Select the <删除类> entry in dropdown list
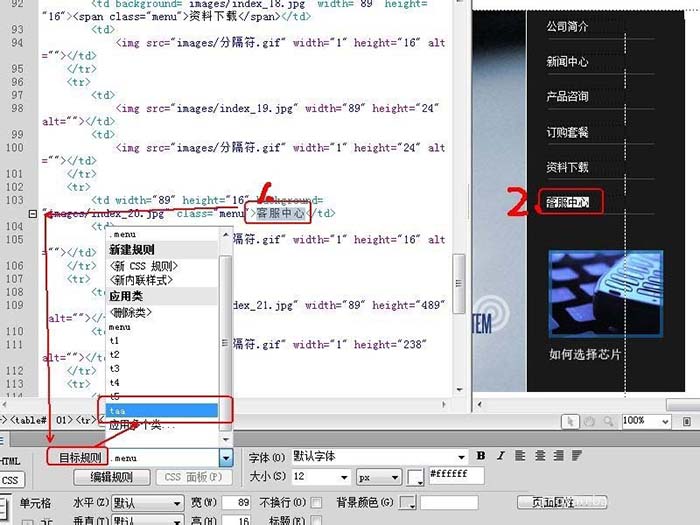The height and width of the screenshot is (525, 700). [x=130, y=312]
